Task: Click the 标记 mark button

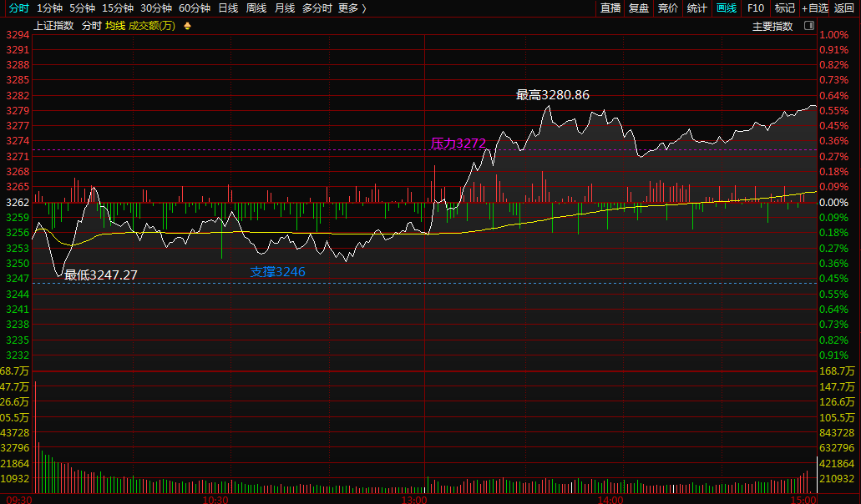Action: click(784, 8)
